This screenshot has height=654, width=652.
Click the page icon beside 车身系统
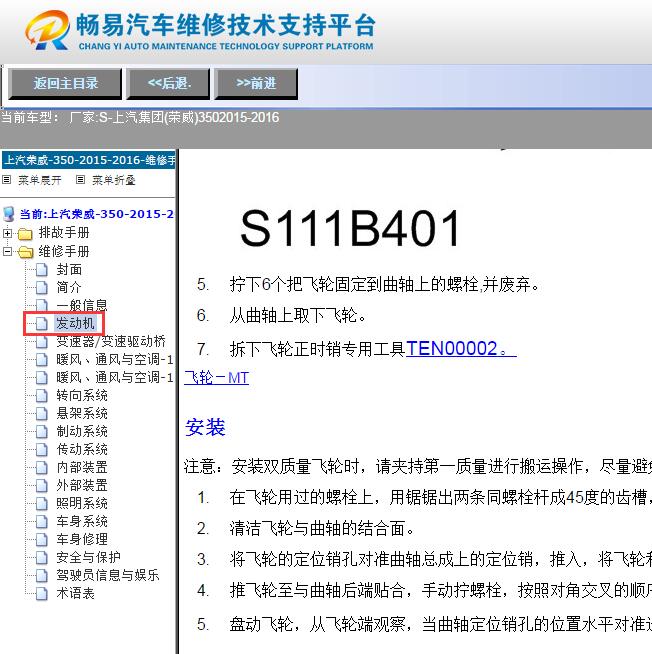click(42, 521)
